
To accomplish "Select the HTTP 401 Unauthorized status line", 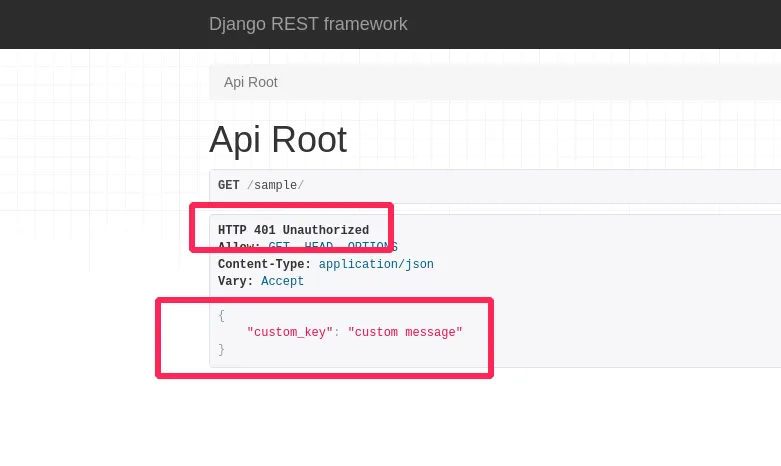I will [293, 230].
